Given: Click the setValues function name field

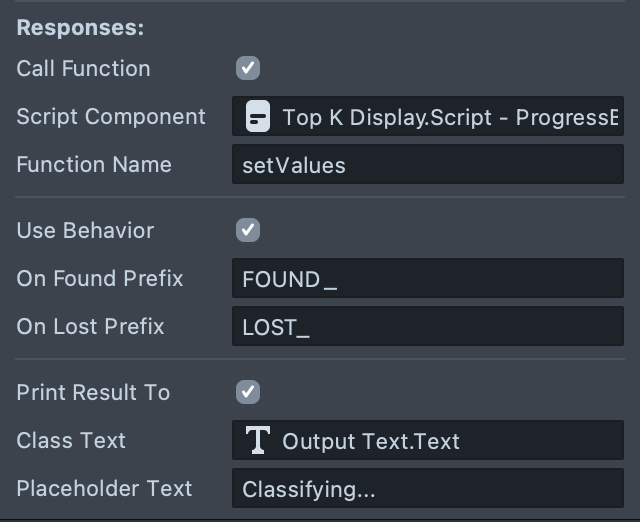Looking at the screenshot, I should click(x=427, y=165).
